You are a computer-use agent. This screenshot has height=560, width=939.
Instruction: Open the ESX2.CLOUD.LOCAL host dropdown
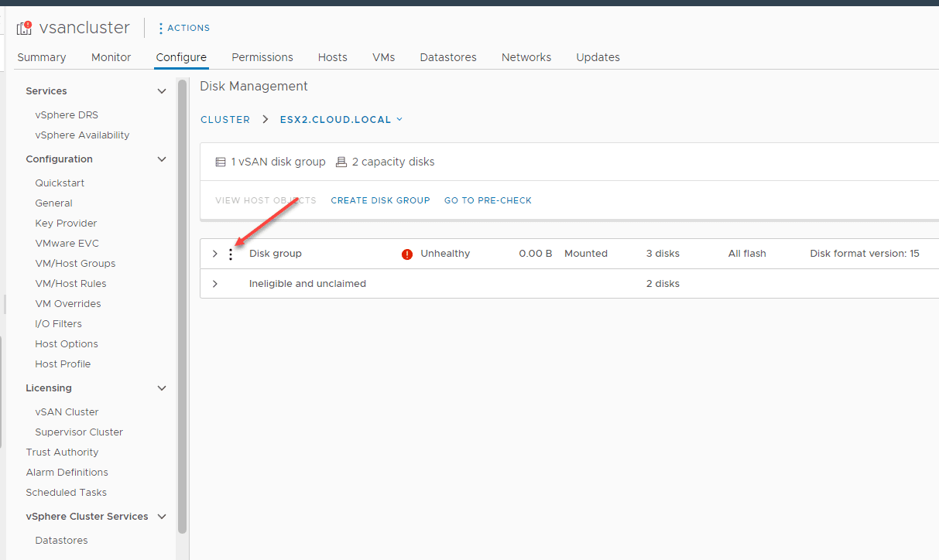click(x=341, y=119)
